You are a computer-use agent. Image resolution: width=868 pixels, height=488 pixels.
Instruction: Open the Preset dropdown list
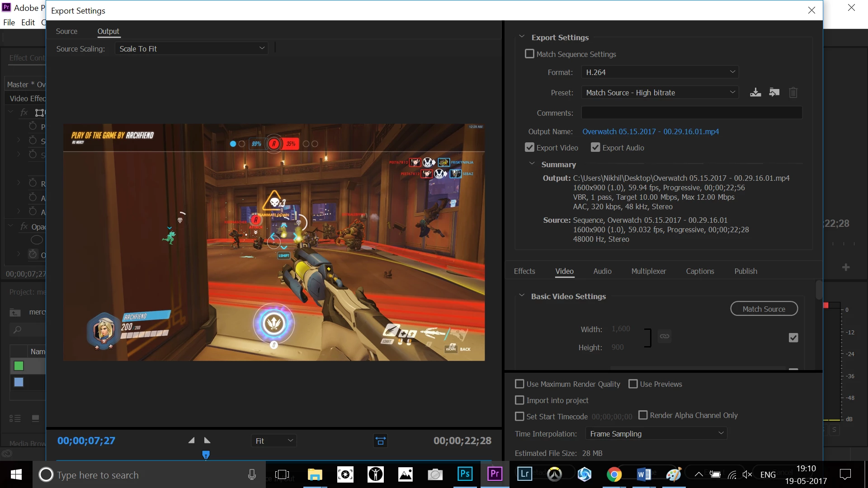pos(660,93)
